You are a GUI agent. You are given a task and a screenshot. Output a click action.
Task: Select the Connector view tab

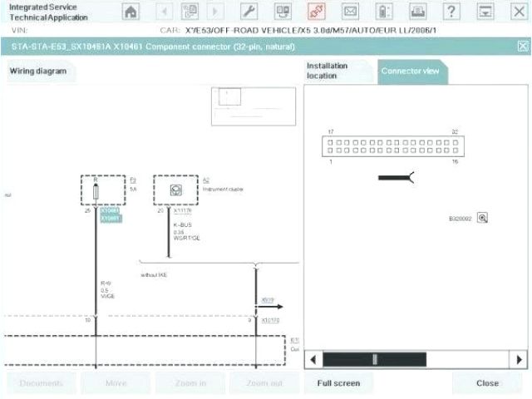pos(410,71)
